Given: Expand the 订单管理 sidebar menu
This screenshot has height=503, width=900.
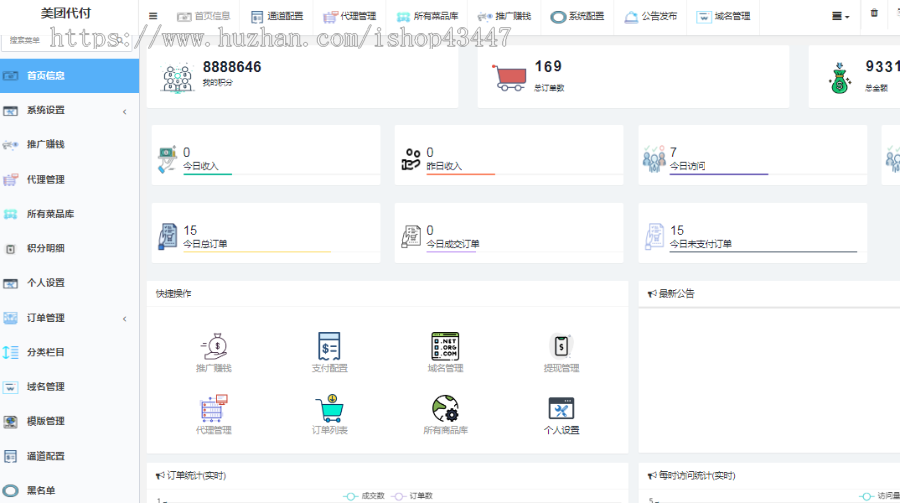Looking at the screenshot, I should click(69, 318).
